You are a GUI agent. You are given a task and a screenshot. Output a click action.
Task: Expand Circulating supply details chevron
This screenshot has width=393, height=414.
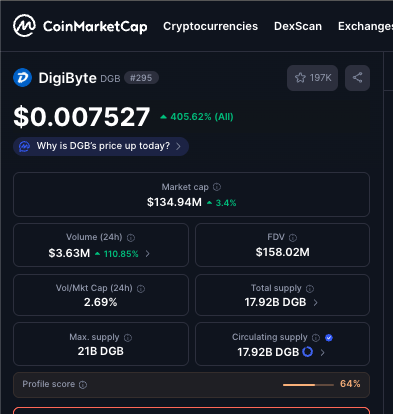322,352
